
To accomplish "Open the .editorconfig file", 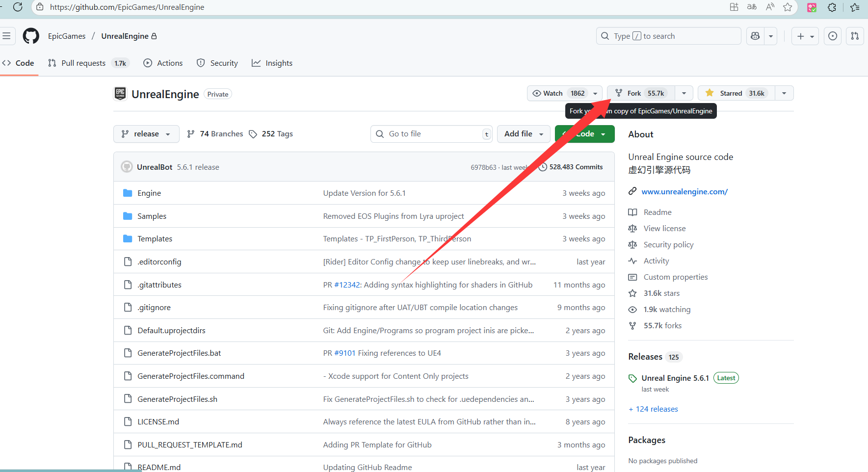I will [159, 262].
